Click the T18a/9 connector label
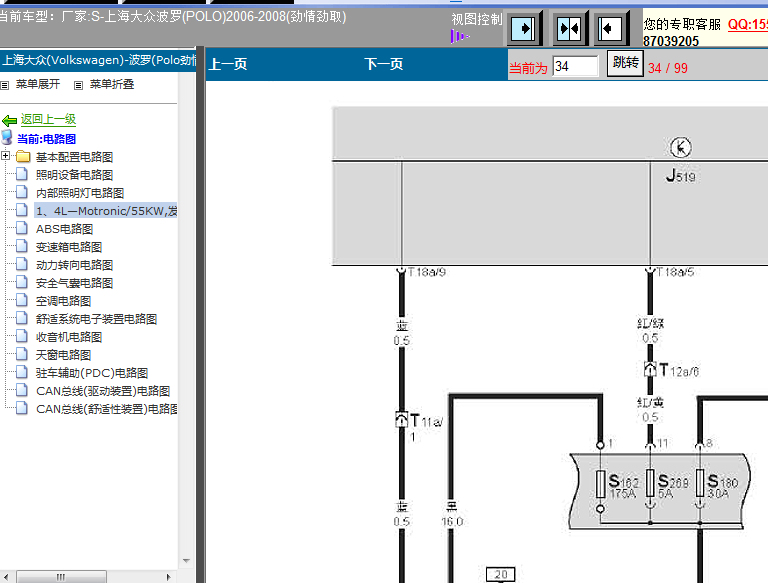This screenshot has height=583, width=768. [x=427, y=272]
